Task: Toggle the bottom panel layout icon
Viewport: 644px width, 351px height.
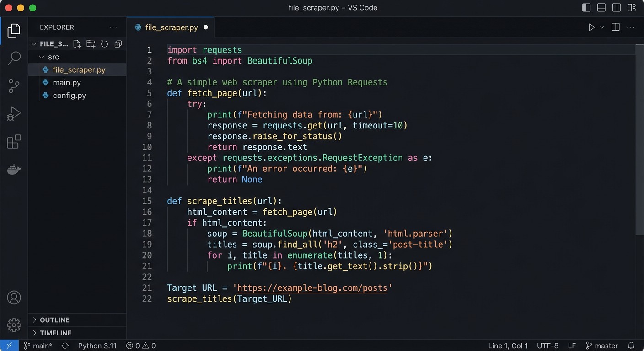Action: 601,8
